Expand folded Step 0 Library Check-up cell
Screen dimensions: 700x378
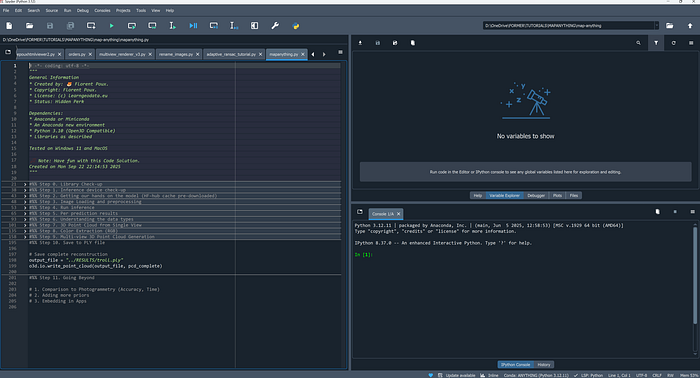[x=25, y=184]
